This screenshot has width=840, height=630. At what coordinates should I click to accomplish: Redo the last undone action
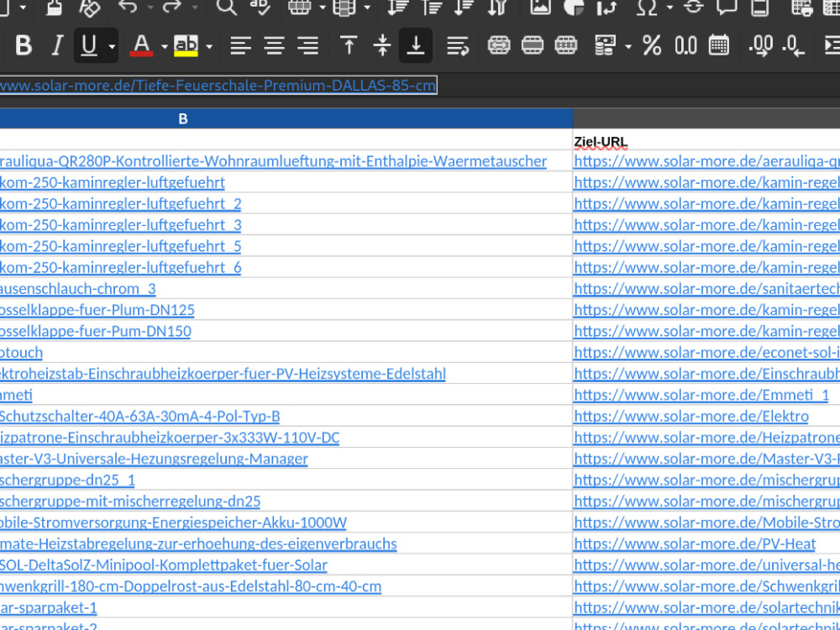point(172,8)
